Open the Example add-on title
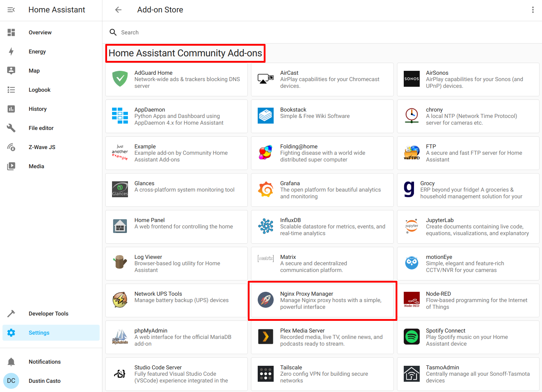This screenshot has height=392, width=542. (145, 147)
